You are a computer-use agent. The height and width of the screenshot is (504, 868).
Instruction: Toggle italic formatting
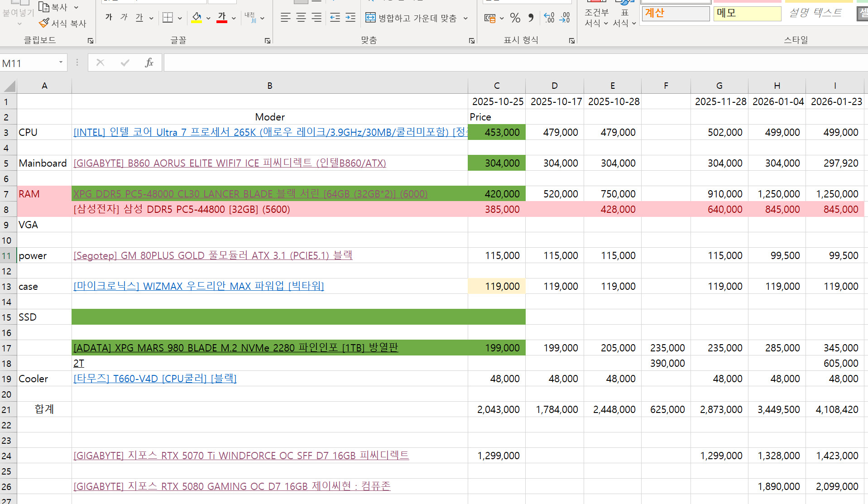(x=124, y=18)
